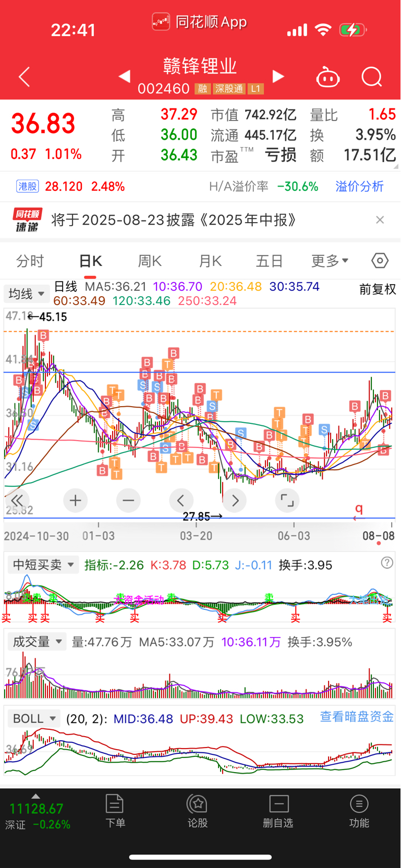The height and width of the screenshot is (868, 401).
Task: Tap the 深股通 badge
Action: (x=229, y=89)
